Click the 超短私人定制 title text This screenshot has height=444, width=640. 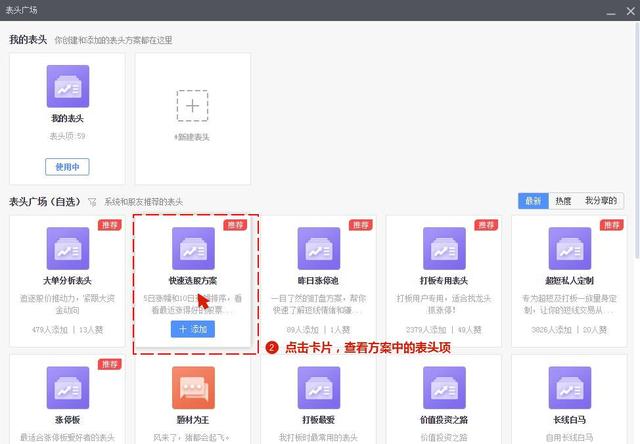click(x=569, y=281)
